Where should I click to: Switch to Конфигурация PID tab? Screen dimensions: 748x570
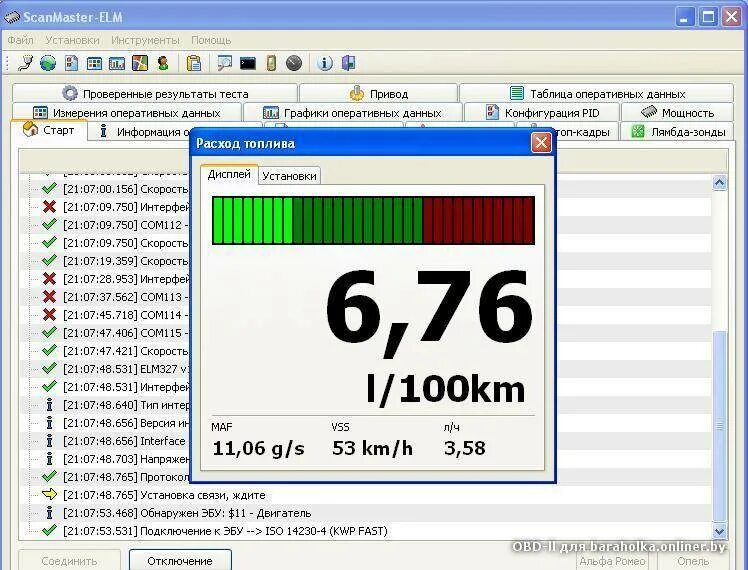[541, 113]
